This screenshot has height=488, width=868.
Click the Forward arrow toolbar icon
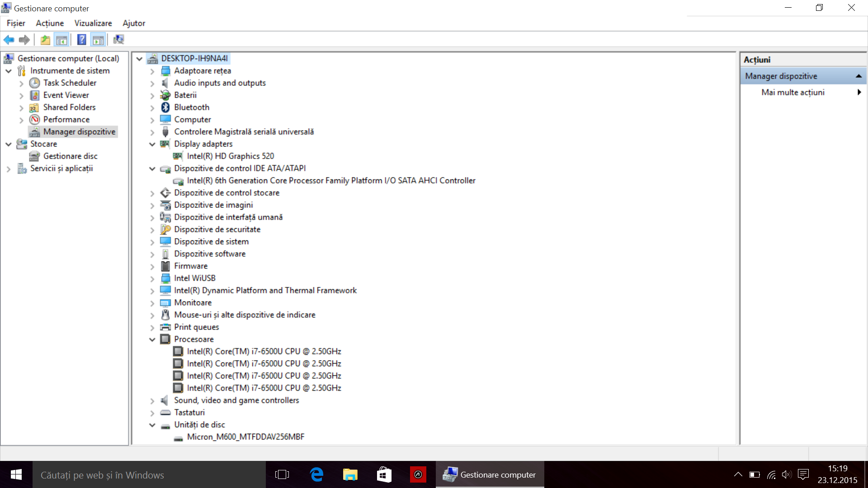pos(24,40)
